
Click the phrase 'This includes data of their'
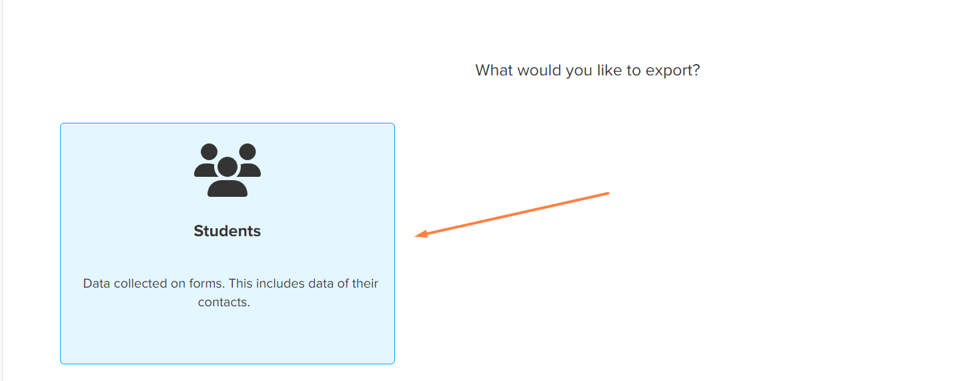[x=304, y=284]
